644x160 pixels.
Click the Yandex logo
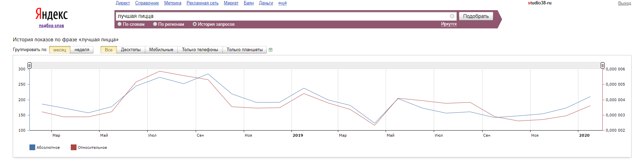(x=51, y=15)
